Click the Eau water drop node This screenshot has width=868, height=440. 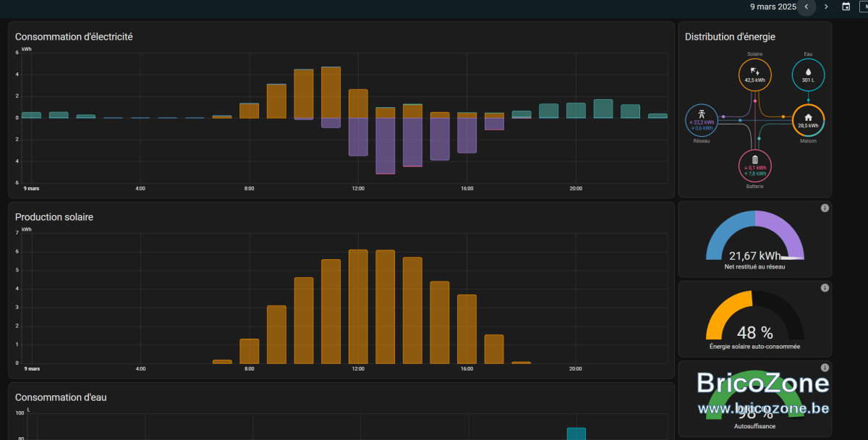point(808,75)
